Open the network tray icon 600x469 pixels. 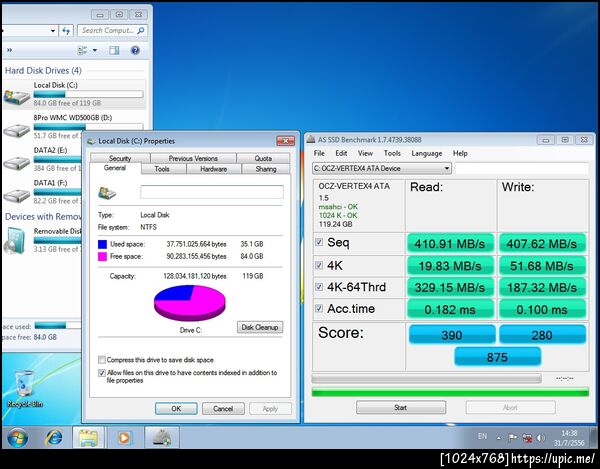pyautogui.click(x=527, y=438)
